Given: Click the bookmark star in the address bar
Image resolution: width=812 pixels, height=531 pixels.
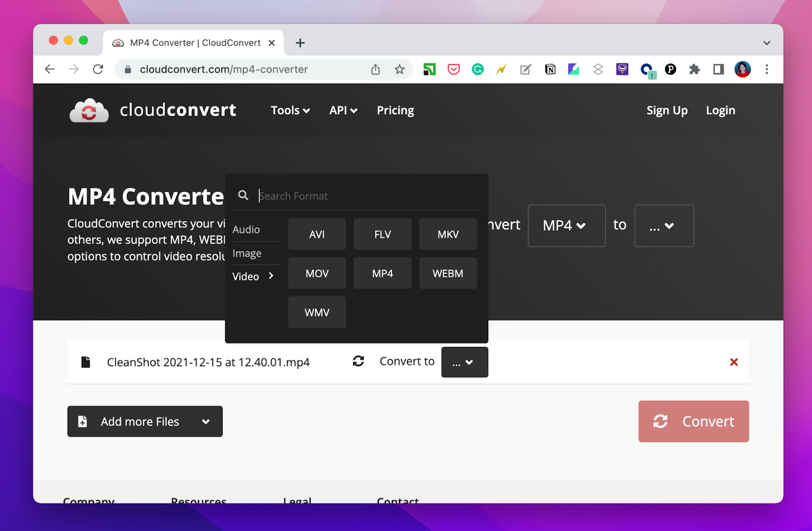Looking at the screenshot, I should point(399,69).
